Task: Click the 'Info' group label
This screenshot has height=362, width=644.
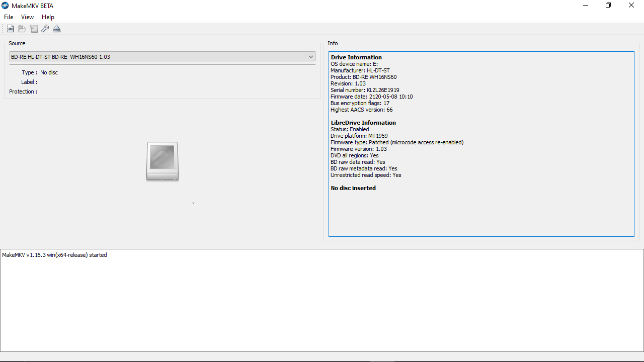Action: click(x=333, y=43)
